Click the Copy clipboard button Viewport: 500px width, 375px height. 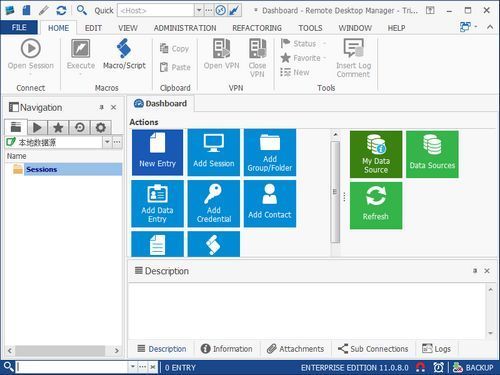175,49
